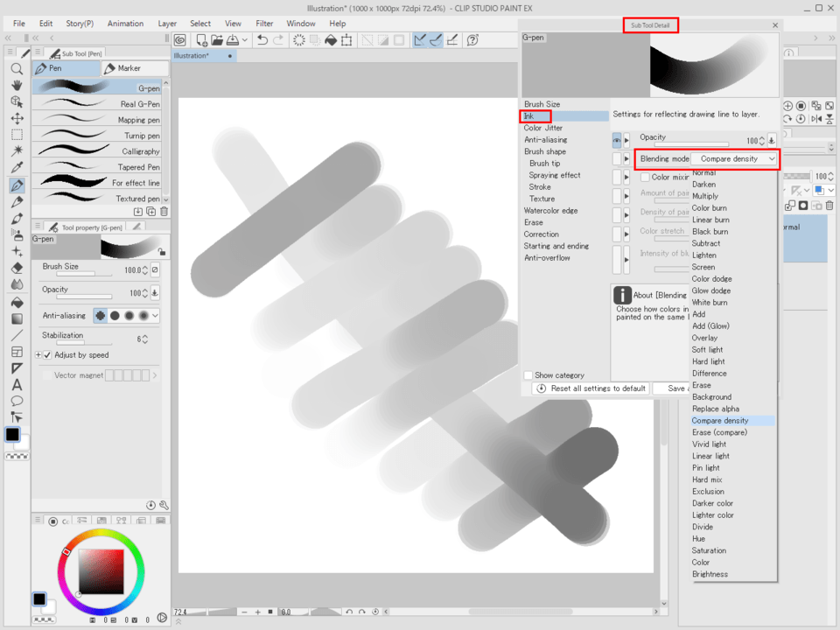Choose Erase (compare) blending mode
Screen dimensions: 840x630
[x=719, y=432]
